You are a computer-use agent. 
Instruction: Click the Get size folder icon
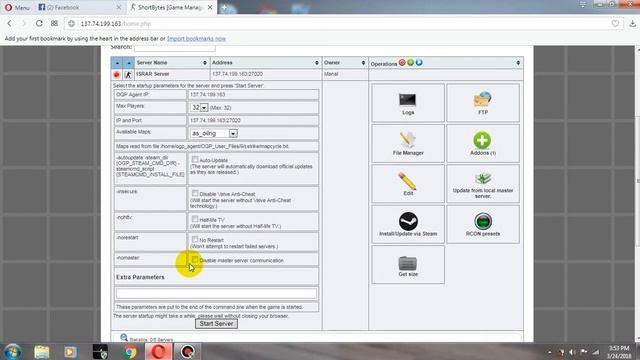pos(407,264)
